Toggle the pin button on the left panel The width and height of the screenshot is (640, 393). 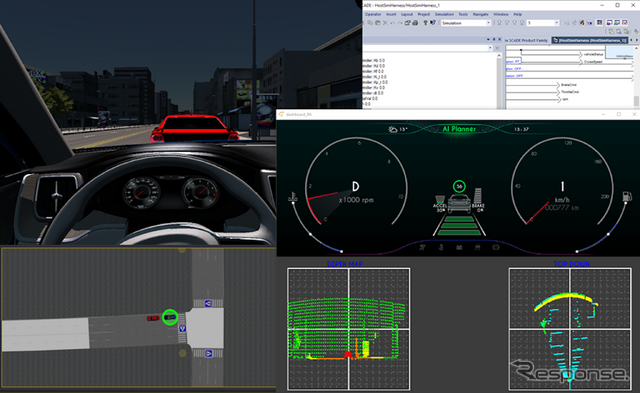pos(494,40)
